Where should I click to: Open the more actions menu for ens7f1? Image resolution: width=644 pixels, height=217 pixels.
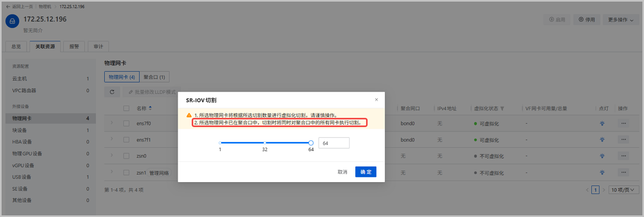[623, 140]
